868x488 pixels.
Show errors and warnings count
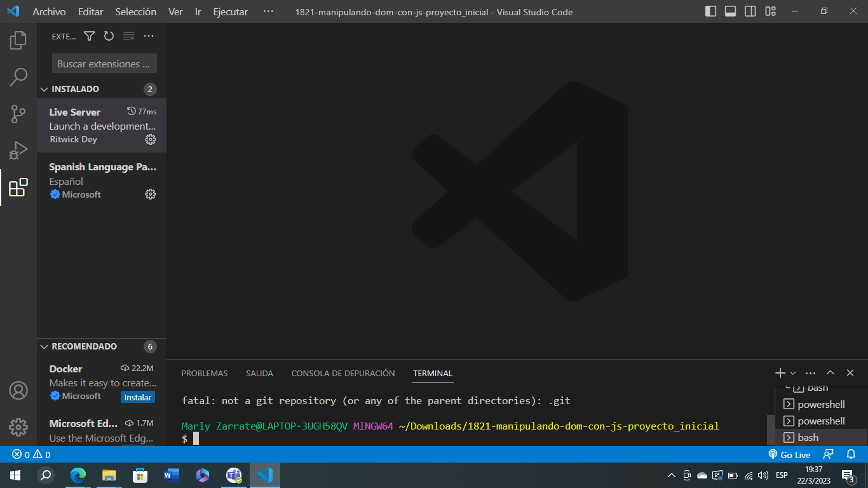[x=31, y=454]
